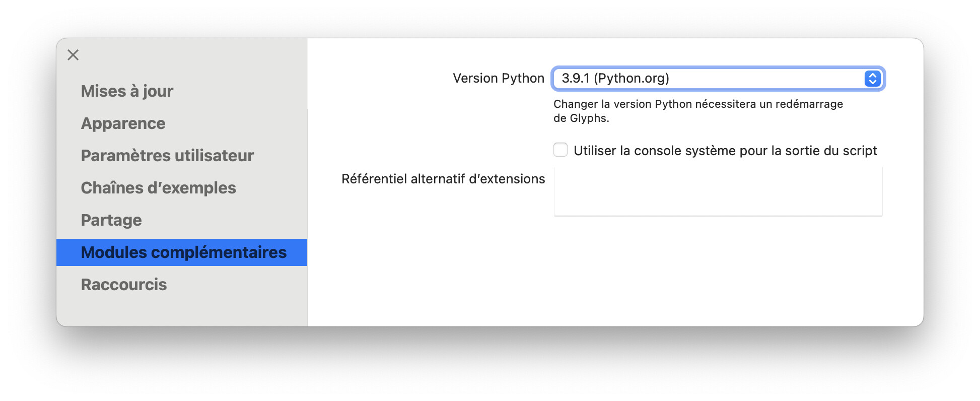Open the Raccourcis section
The width and height of the screenshot is (980, 401).
[123, 285]
